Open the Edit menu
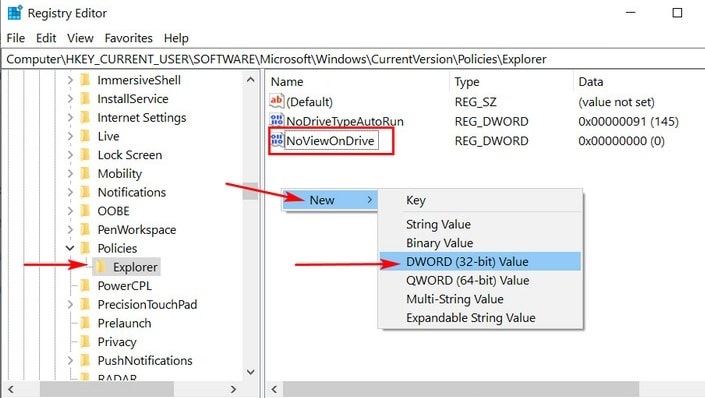705x398 pixels. coord(46,38)
